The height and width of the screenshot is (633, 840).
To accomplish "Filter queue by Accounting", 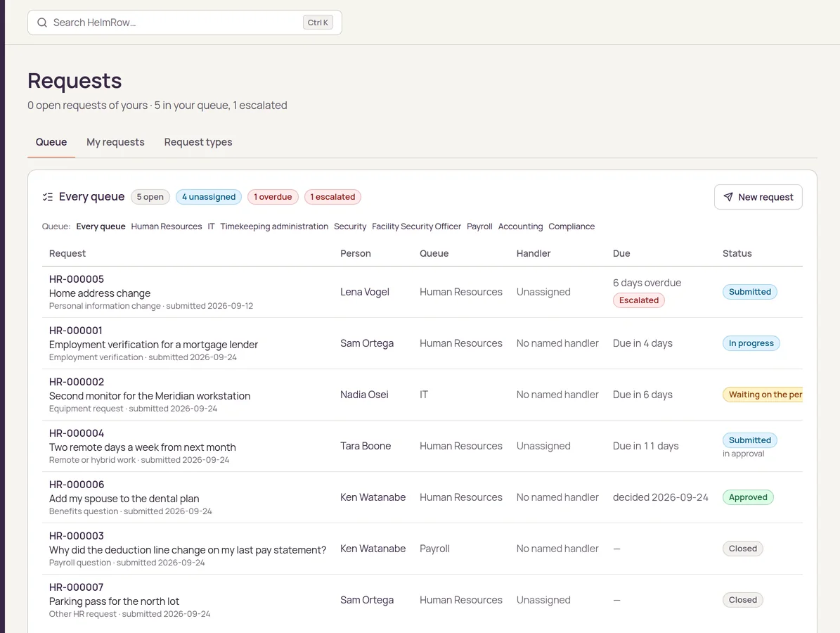I will [x=520, y=226].
